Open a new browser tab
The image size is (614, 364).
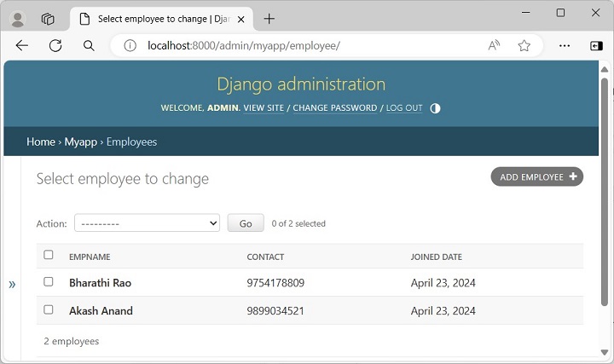(269, 19)
